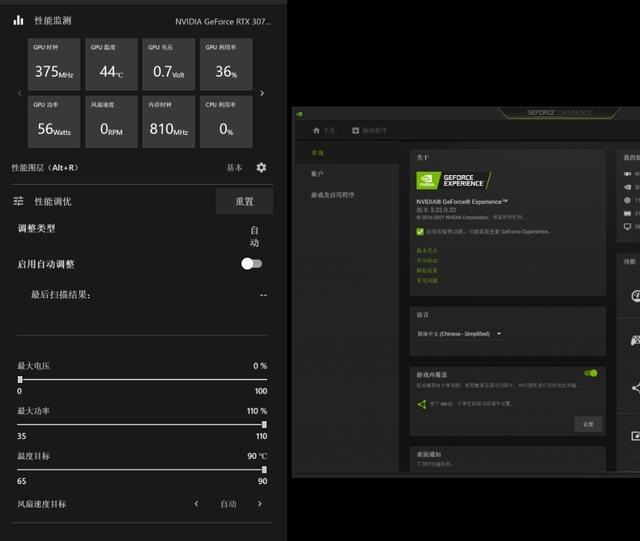Select previous fan speed target option
The width and height of the screenshot is (640, 541).
pos(196,504)
